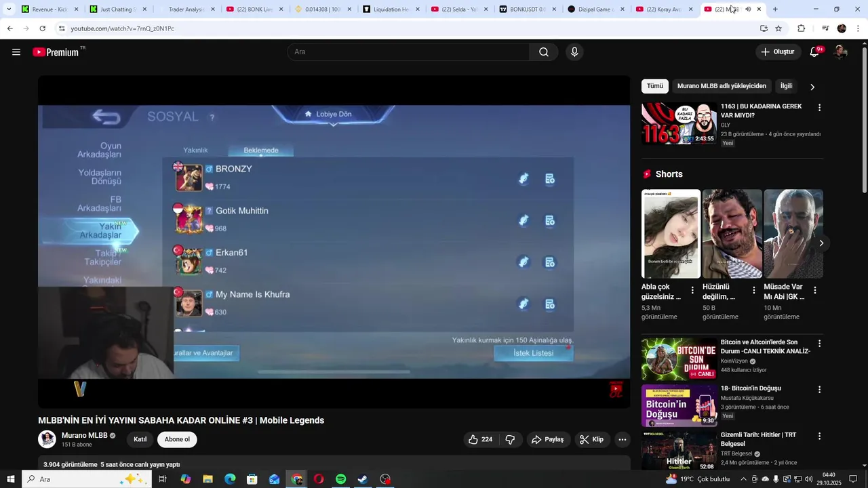Open options for 'Hüzünlü değilim' short
The image size is (868, 488).
click(x=753, y=290)
